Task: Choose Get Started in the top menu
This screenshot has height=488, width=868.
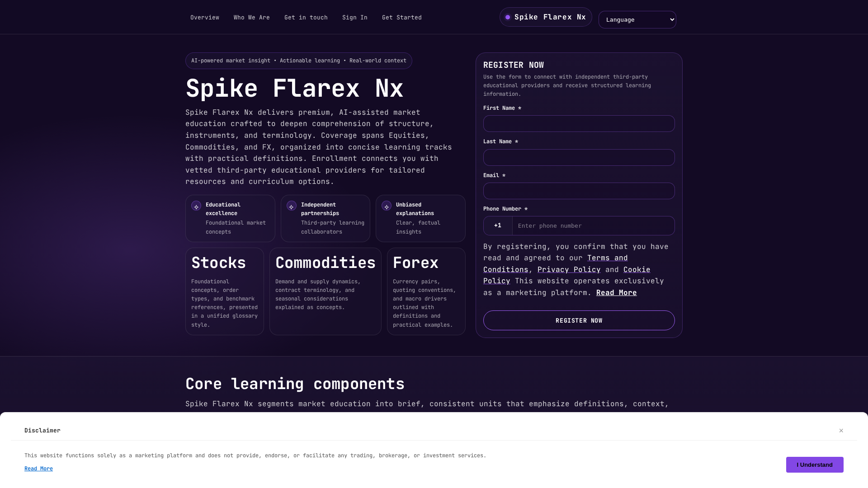Action: tap(402, 18)
